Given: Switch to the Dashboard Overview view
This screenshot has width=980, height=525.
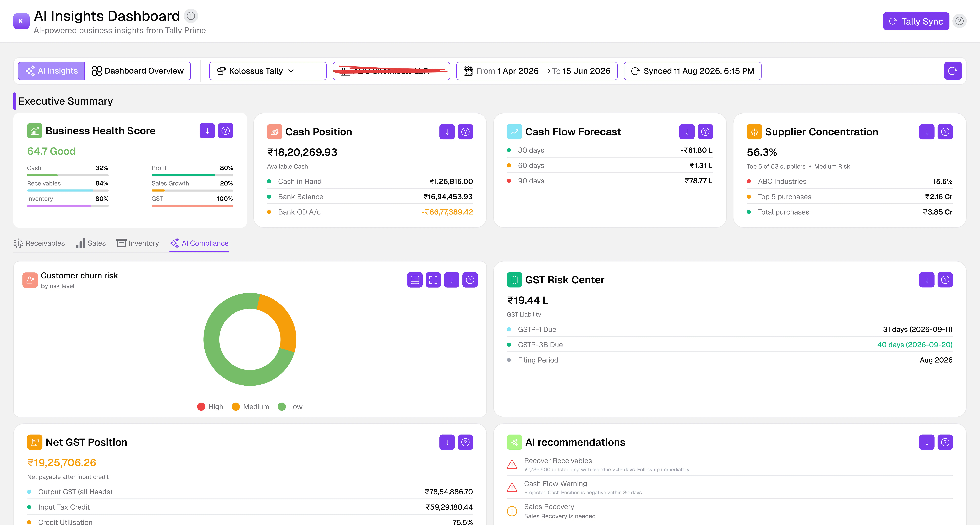Looking at the screenshot, I should point(138,71).
